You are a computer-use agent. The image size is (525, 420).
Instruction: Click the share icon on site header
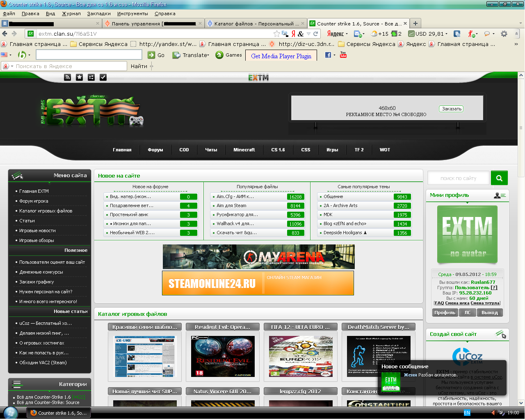pyautogui.click(x=91, y=77)
